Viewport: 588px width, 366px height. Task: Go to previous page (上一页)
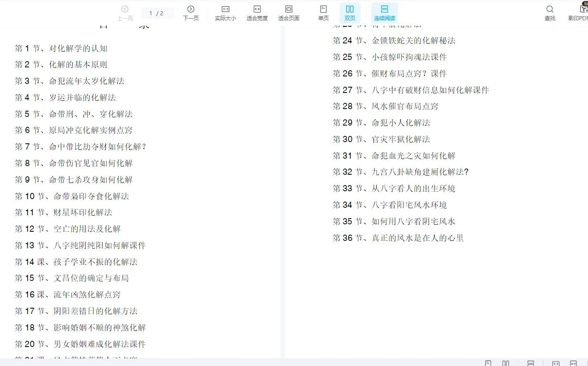[x=125, y=13]
